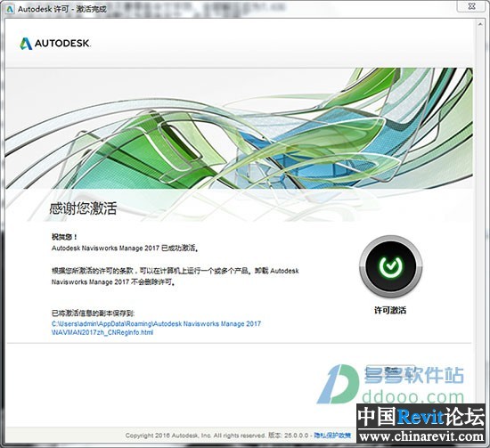490x448 pixels.
Task: Click the Autodesk logo in the header
Action: 55,44
